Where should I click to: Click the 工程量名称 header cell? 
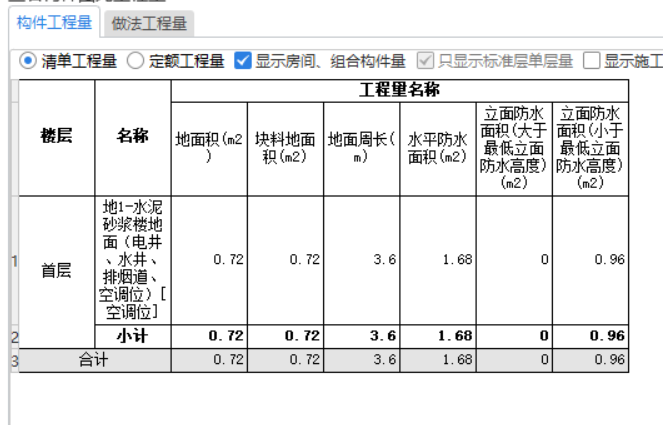(x=400, y=90)
